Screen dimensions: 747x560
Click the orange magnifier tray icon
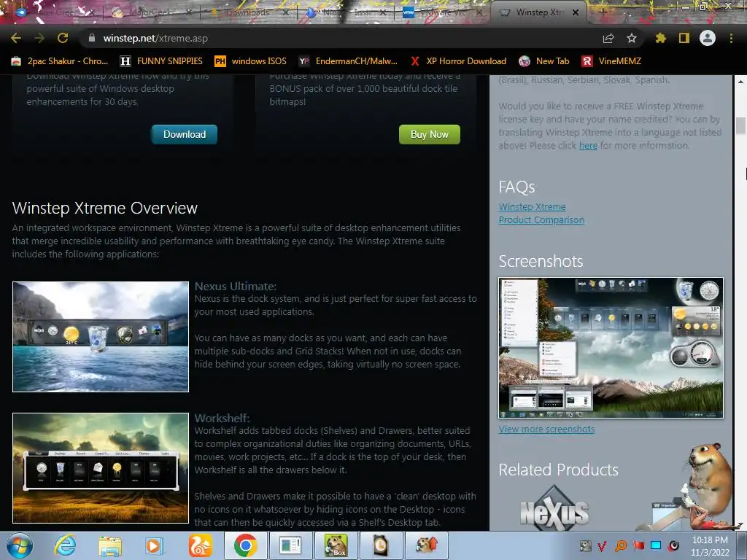(621, 545)
